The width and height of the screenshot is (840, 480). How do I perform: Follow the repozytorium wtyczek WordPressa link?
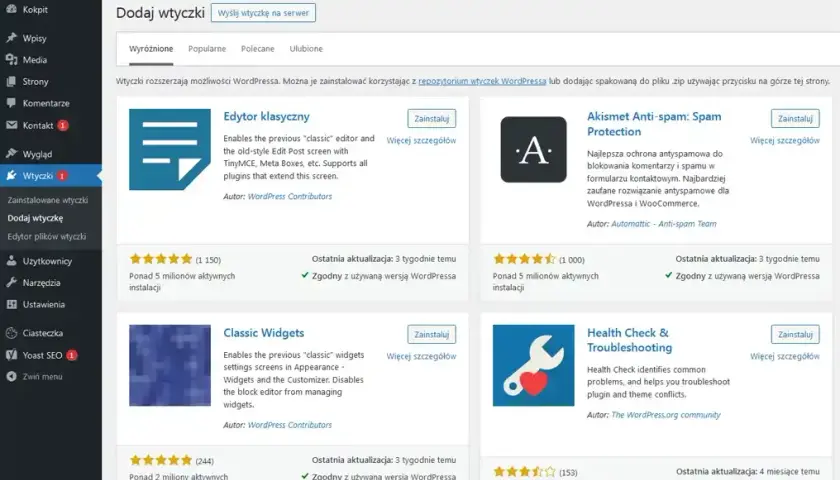(482, 81)
